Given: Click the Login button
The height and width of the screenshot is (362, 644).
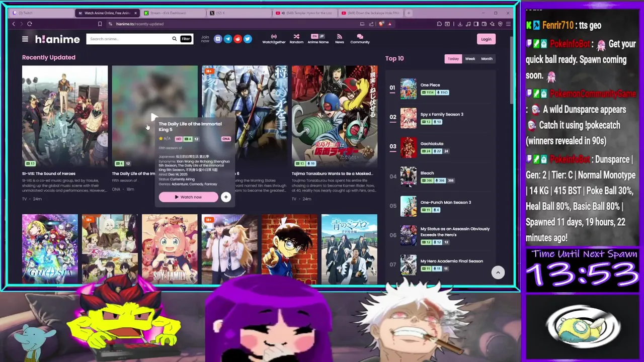Looking at the screenshot, I should click(x=486, y=39).
